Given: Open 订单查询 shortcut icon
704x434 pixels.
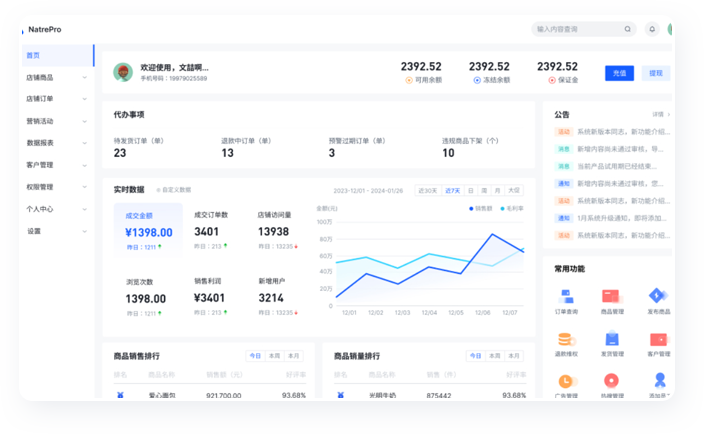Looking at the screenshot, I should click(x=566, y=296).
